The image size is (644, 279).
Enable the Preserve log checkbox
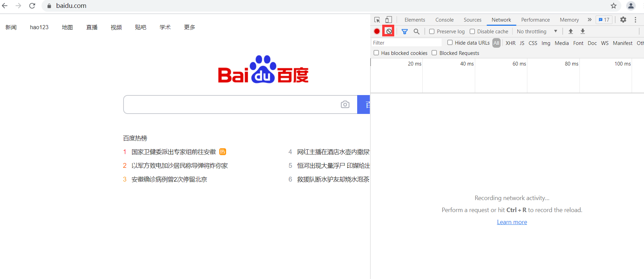click(x=432, y=32)
